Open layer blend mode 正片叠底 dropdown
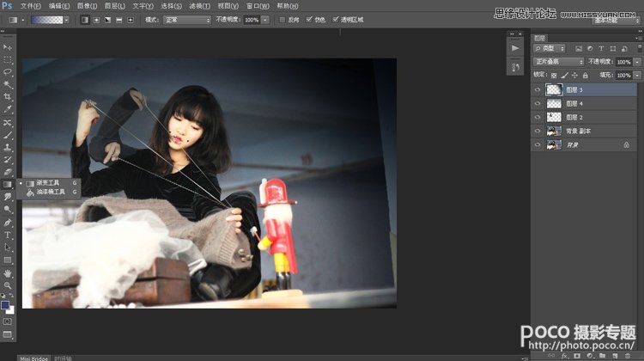Screen dimensions: 644x361 (559, 62)
